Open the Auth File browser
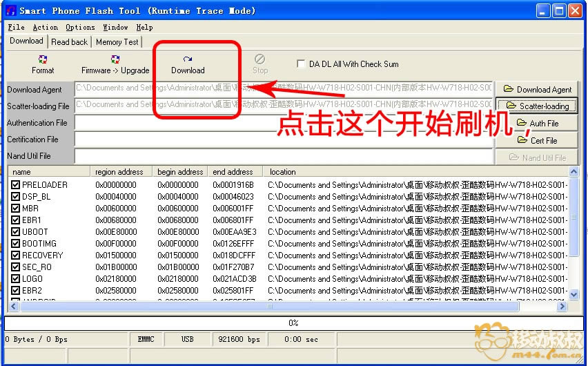The height and width of the screenshot is (366, 588). coord(537,123)
